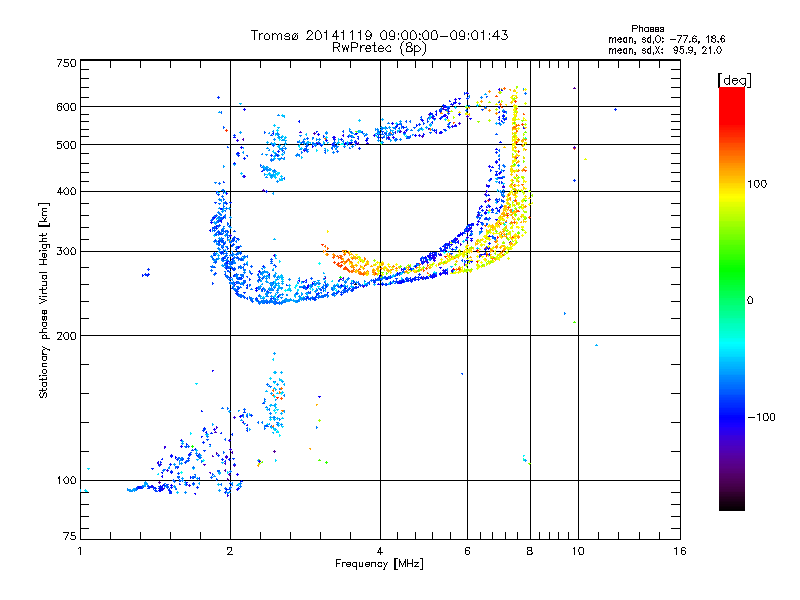
Task: Click the 'Frequency [MHz]' axis label
Action: (379, 564)
